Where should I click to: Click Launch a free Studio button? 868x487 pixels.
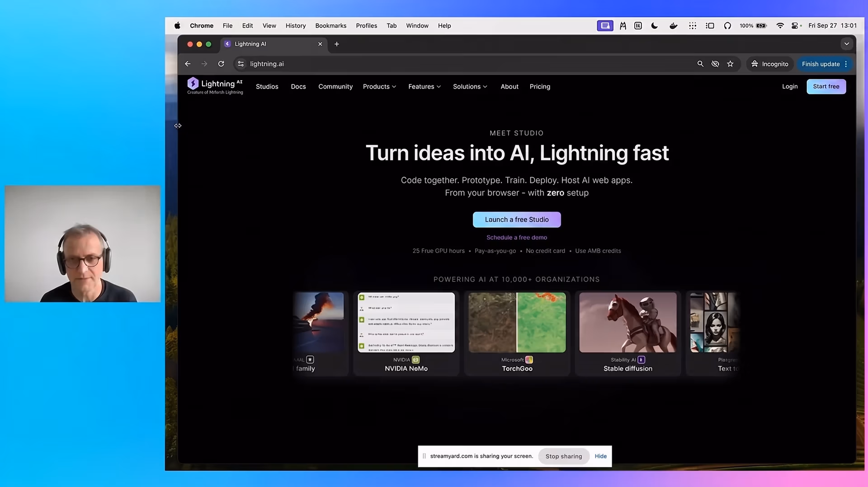pyautogui.click(x=517, y=220)
